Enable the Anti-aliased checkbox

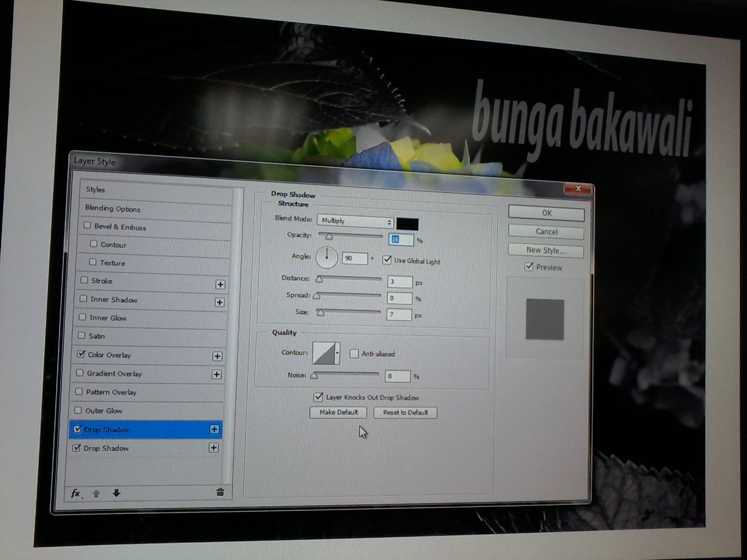(x=354, y=354)
